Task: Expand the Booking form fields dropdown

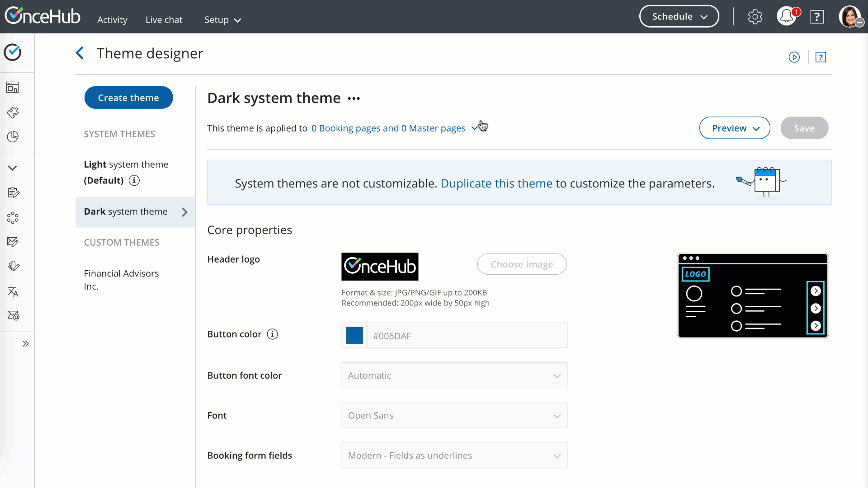Action: 454,455
